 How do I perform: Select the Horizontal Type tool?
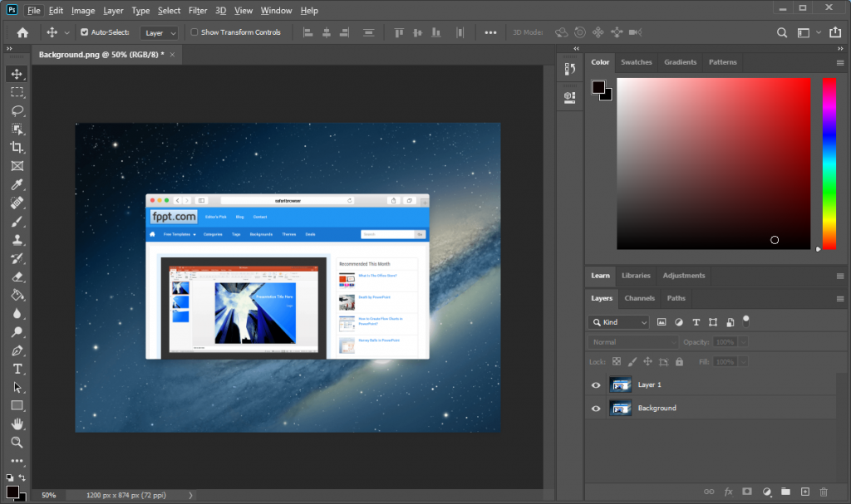[x=17, y=369]
